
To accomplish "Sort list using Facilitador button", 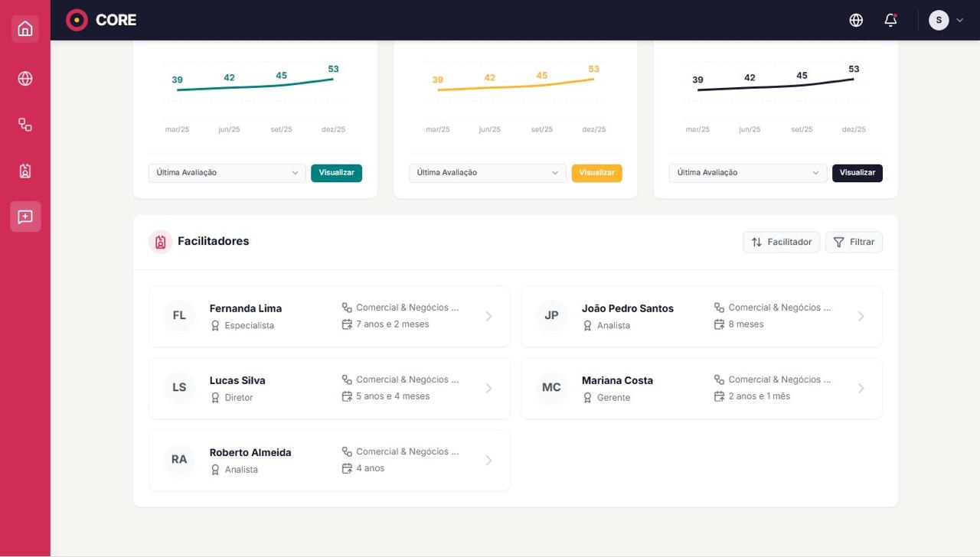I will 781,242.
